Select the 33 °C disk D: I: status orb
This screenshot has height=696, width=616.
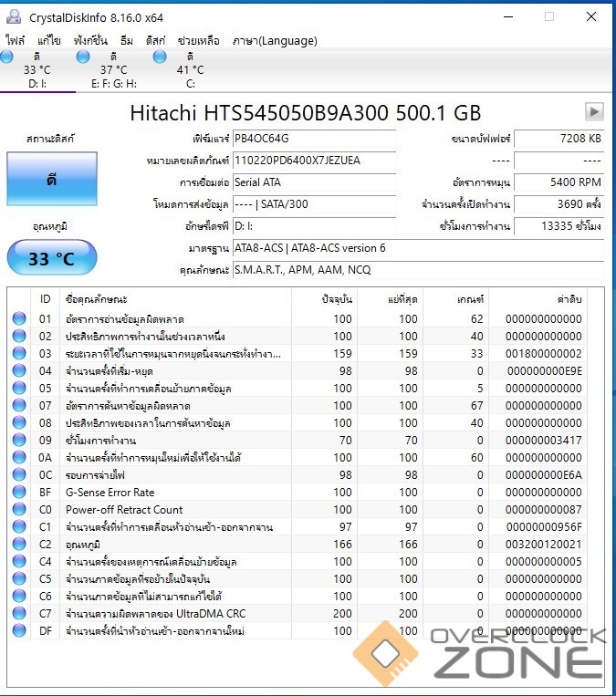tap(7, 57)
